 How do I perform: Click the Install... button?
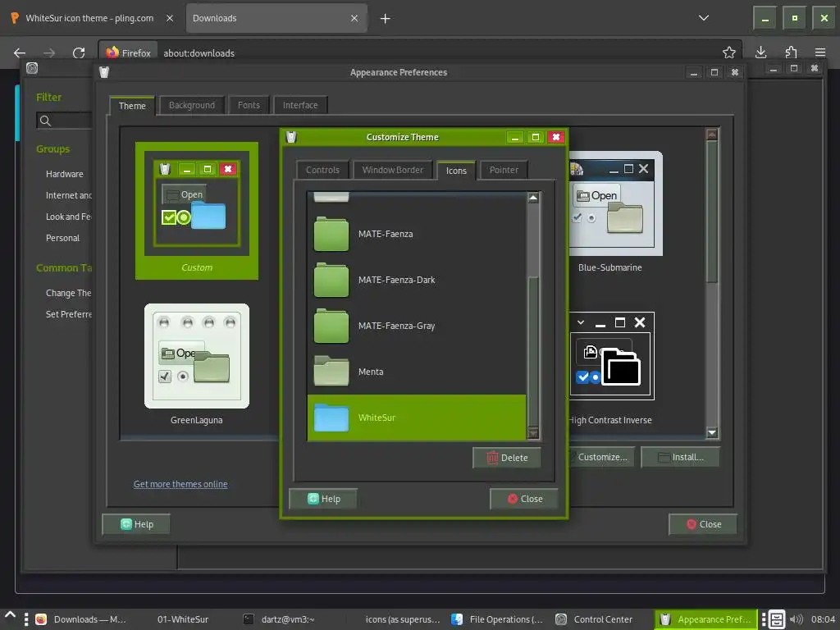680,457
